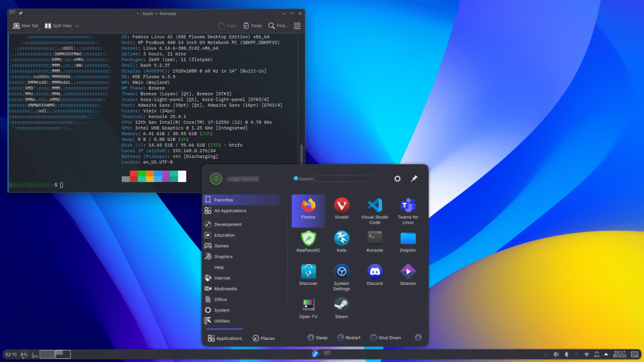Switch to the Applications tab
This screenshot has height=362, width=644.
pyautogui.click(x=225, y=338)
